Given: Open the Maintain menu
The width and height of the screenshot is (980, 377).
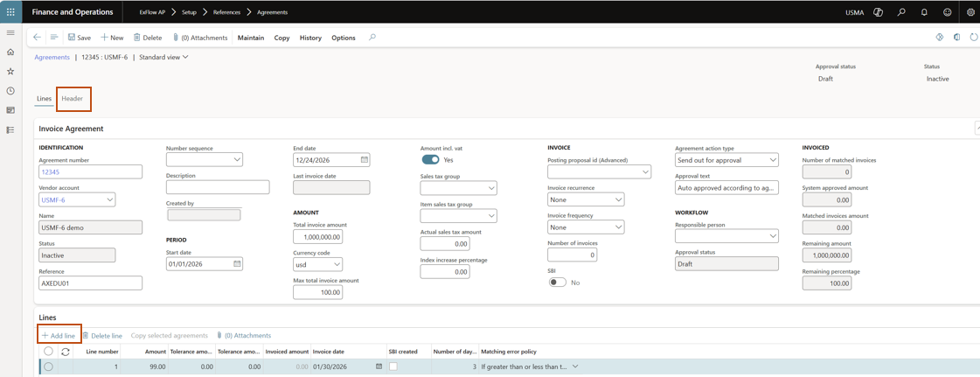Looking at the screenshot, I should (251, 38).
